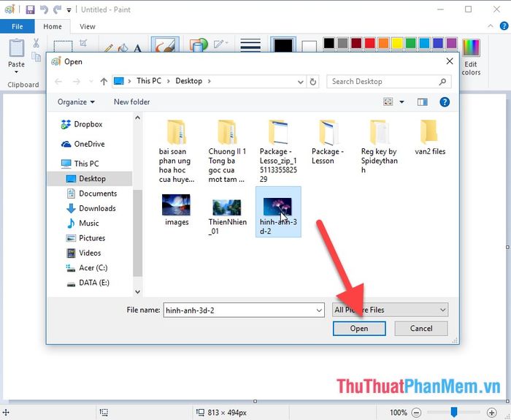This screenshot has height=420, width=511.
Task: Go up one folder level arrow
Action: click(104, 81)
